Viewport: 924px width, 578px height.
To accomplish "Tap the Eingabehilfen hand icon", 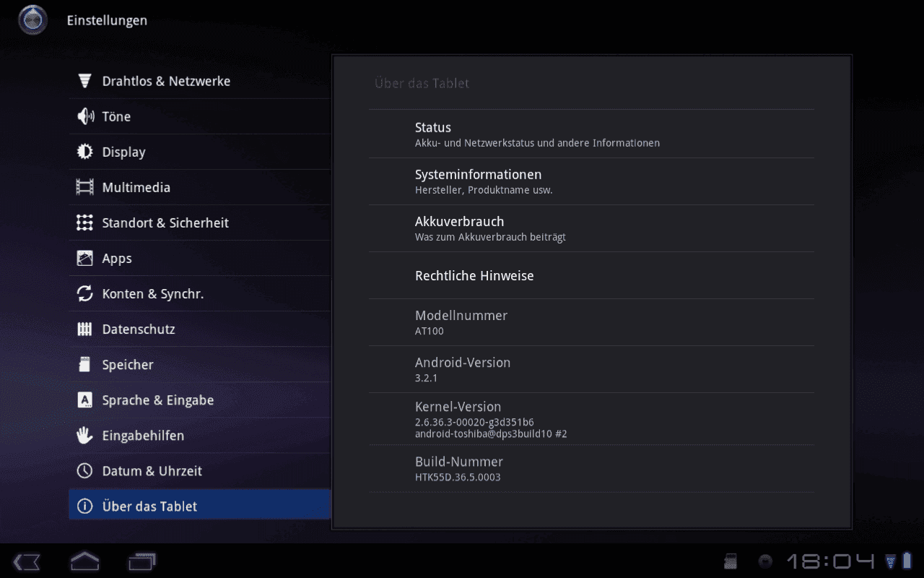I will [x=85, y=435].
